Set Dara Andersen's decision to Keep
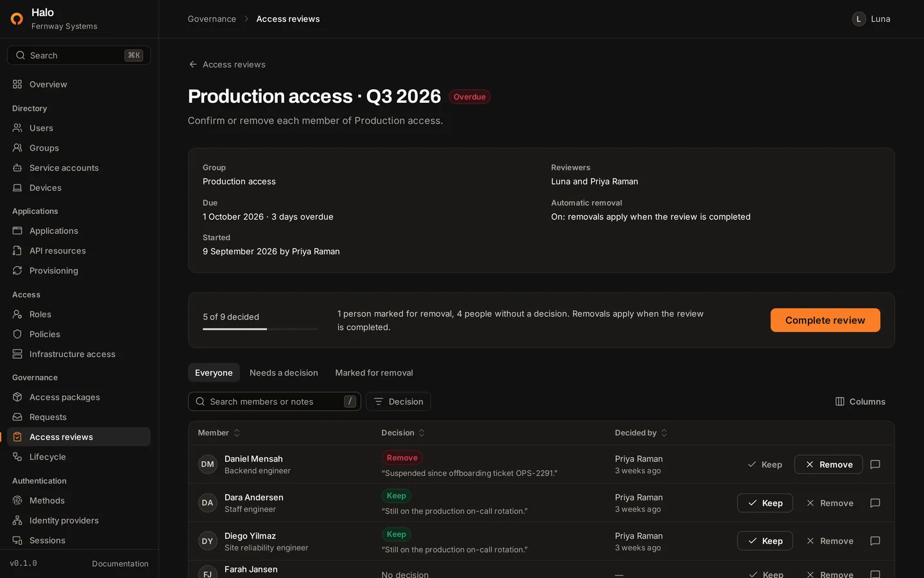The image size is (924, 578). click(765, 503)
